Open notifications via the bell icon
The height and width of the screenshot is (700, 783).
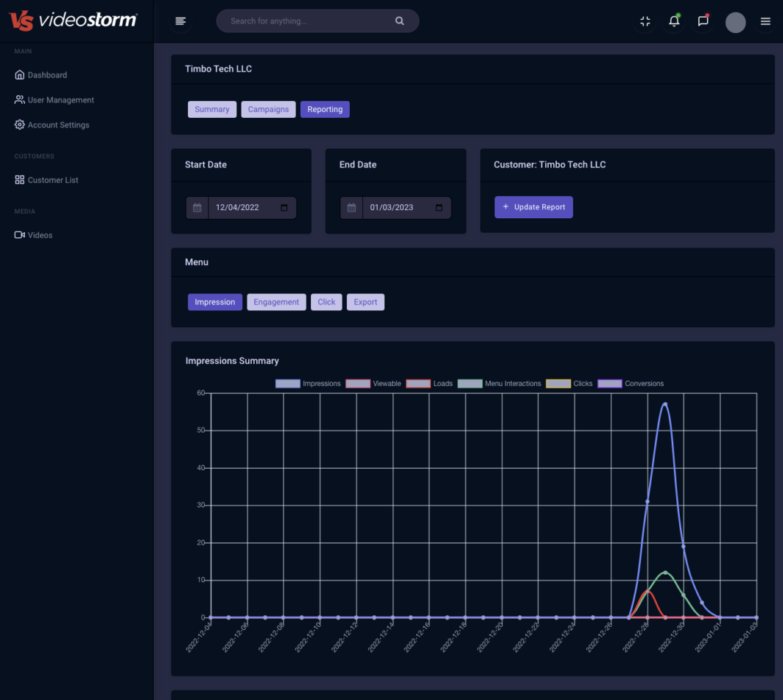(x=673, y=21)
